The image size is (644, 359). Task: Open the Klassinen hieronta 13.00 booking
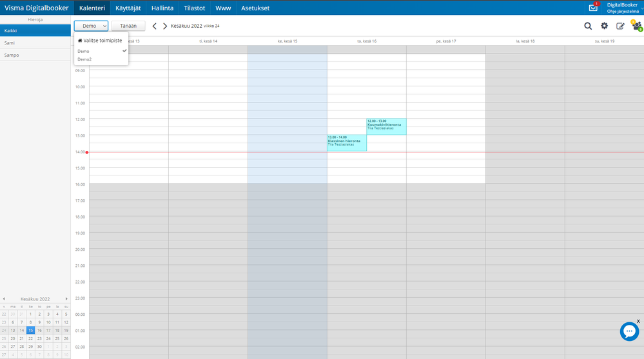[x=347, y=143]
